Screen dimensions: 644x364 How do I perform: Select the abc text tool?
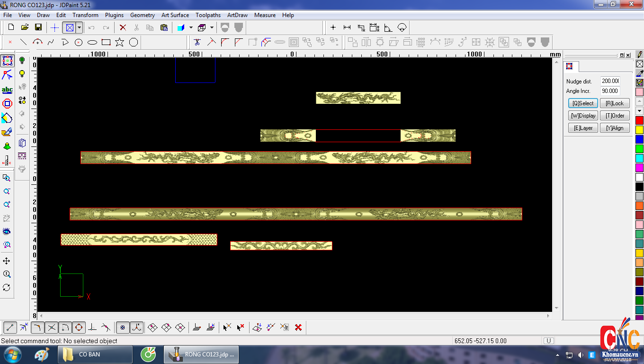[x=7, y=90]
